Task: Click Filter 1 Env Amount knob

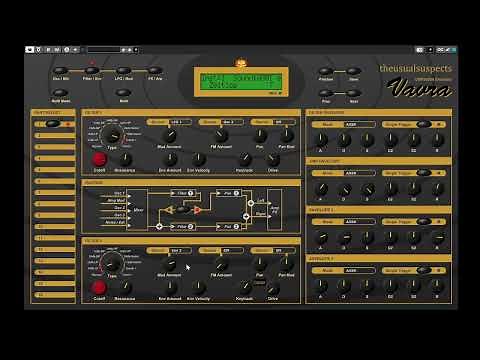Action: (x=170, y=159)
